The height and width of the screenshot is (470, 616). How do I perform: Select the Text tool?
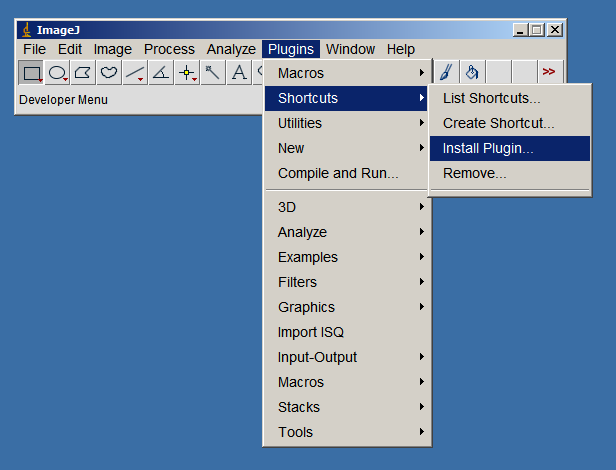coord(239,73)
